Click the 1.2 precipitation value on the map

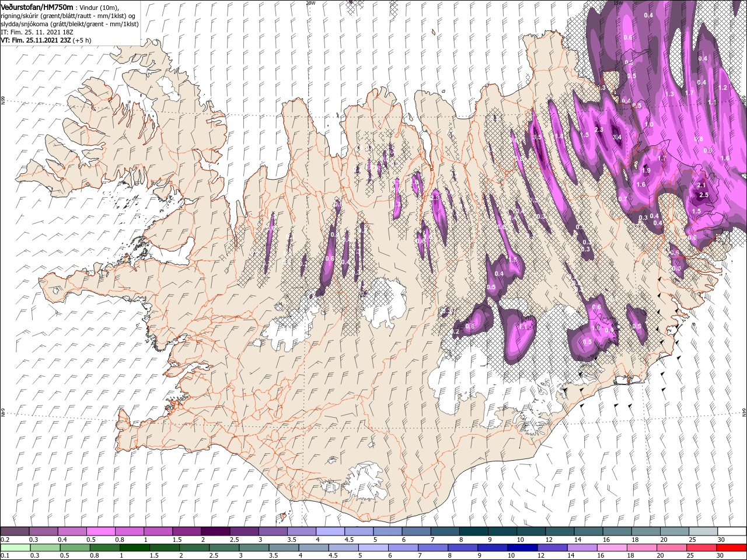pos(724,87)
